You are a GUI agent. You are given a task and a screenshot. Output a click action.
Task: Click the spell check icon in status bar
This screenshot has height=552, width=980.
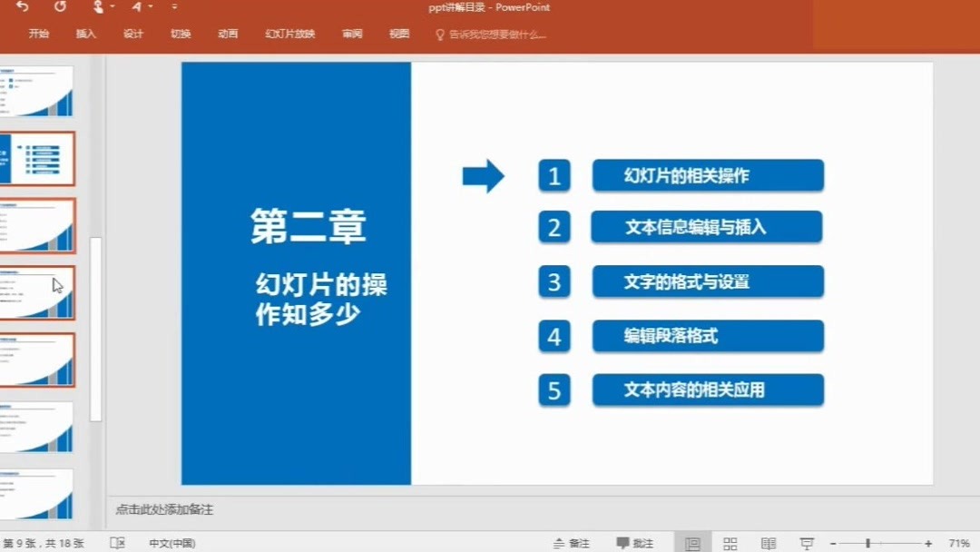117,543
